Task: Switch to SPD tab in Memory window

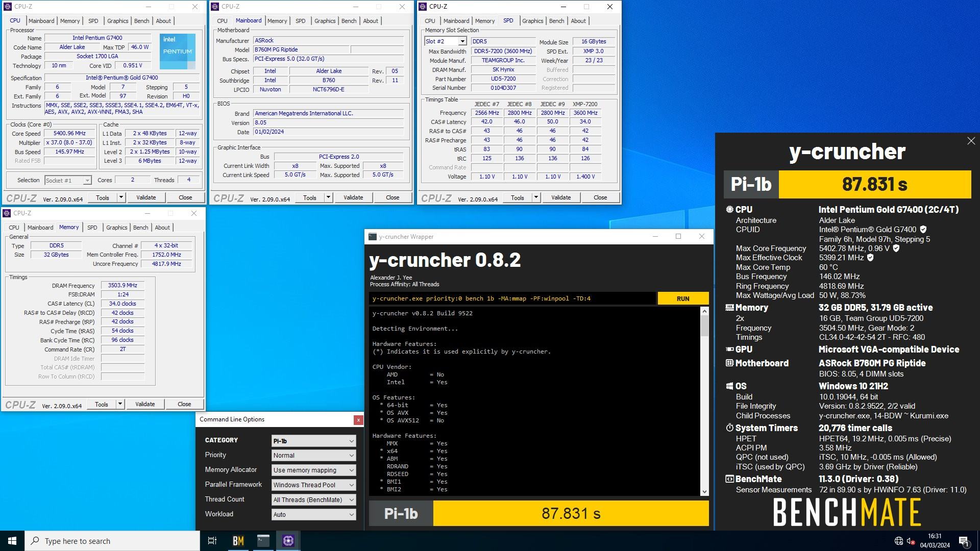Action: point(92,228)
